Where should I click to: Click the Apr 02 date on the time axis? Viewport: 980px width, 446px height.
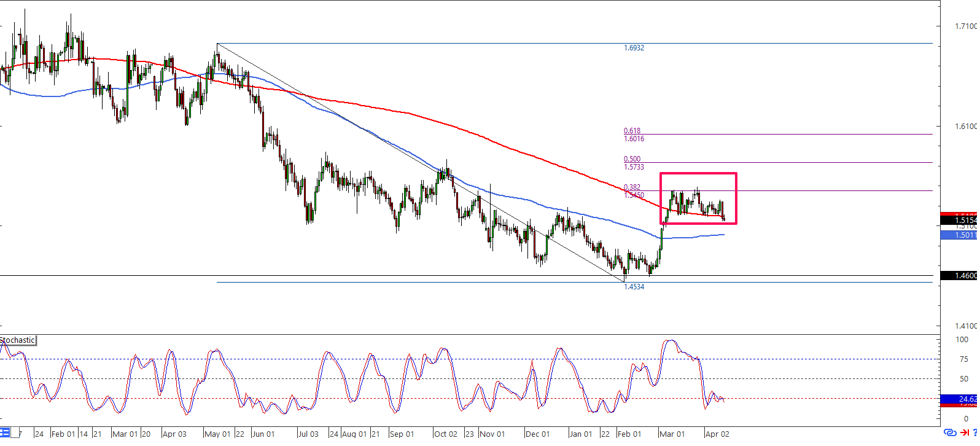[x=717, y=434]
